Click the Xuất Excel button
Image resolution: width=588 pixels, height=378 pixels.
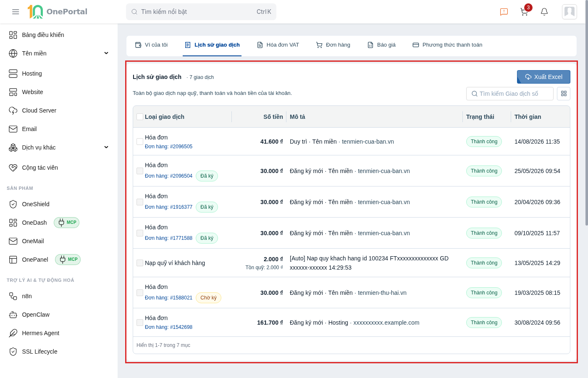(543, 77)
